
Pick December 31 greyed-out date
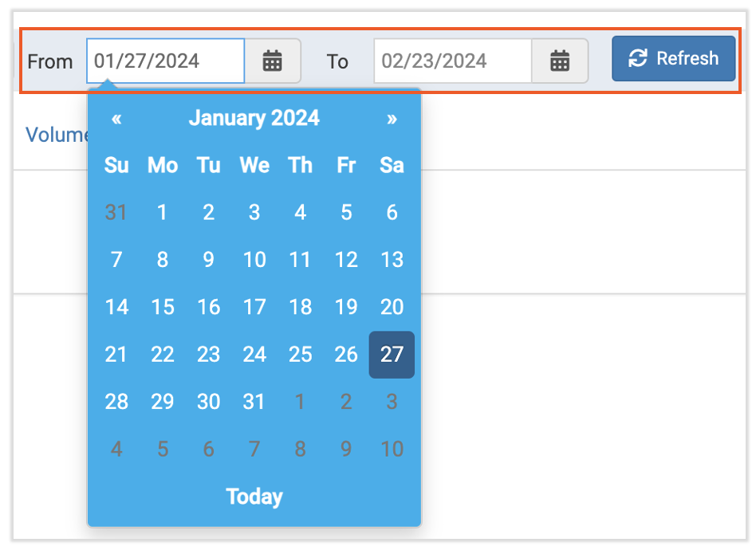click(116, 213)
